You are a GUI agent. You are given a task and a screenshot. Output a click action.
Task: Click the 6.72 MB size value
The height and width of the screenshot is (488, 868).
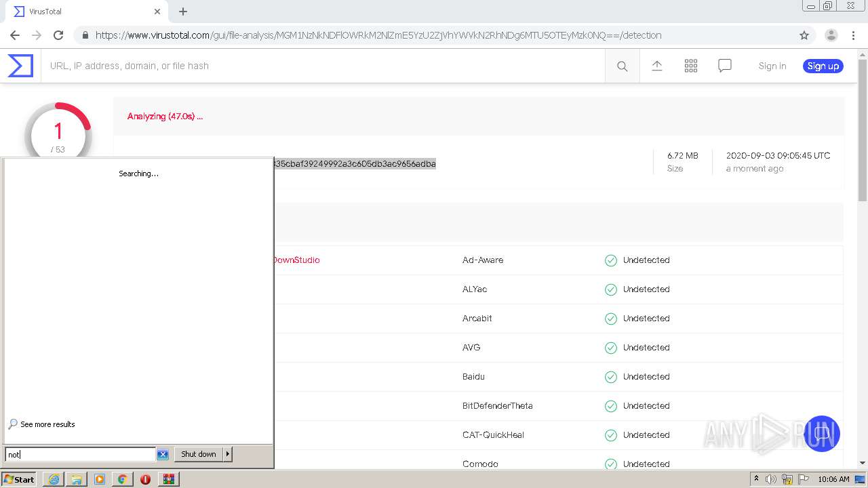[x=683, y=156]
